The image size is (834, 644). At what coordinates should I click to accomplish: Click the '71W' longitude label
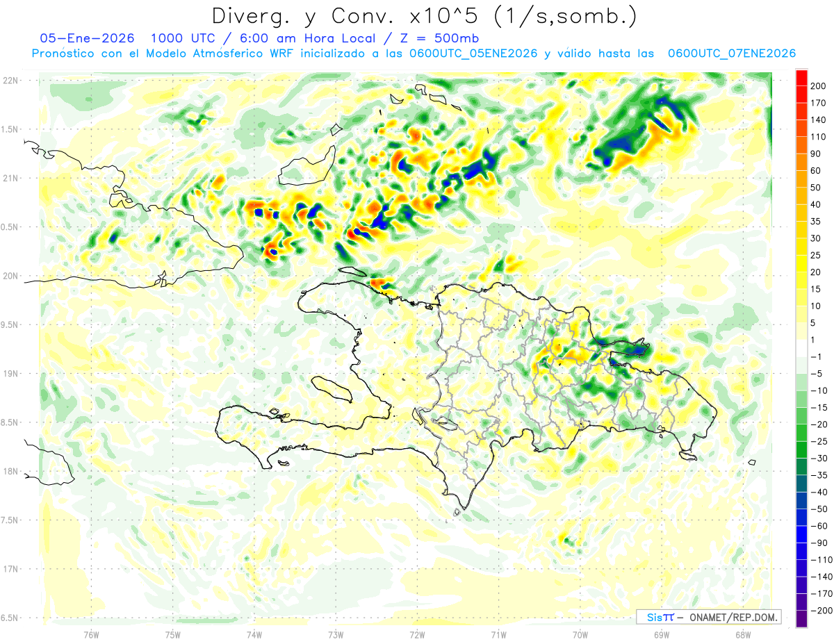[498, 634]
